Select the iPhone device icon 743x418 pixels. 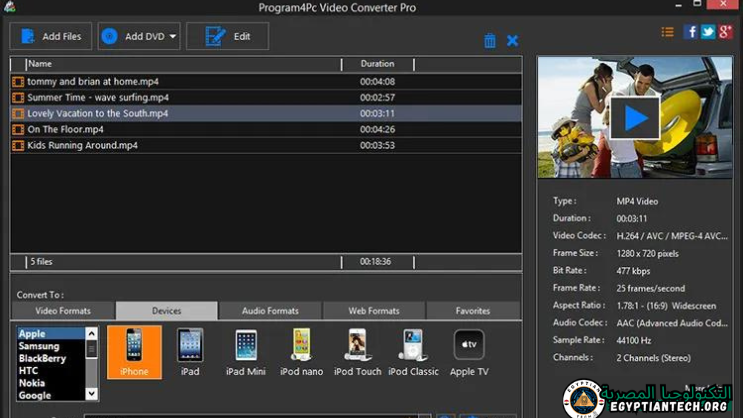pyautogui.click(x=134, y=351)
